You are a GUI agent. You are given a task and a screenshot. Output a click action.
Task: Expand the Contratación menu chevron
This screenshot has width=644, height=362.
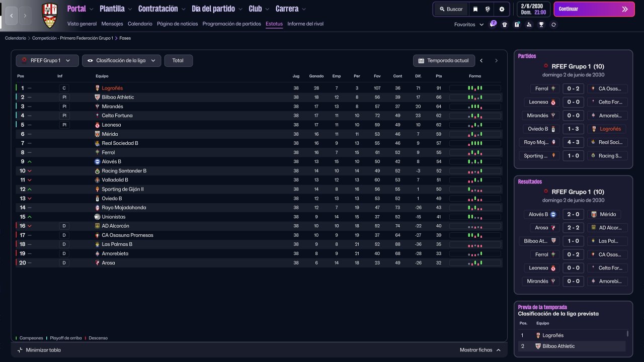[x=183, y=9]
